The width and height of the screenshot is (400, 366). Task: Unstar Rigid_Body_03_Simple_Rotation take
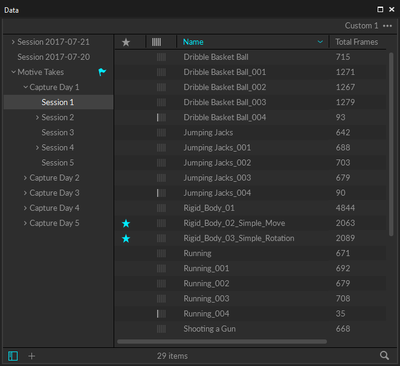(126, 238)
